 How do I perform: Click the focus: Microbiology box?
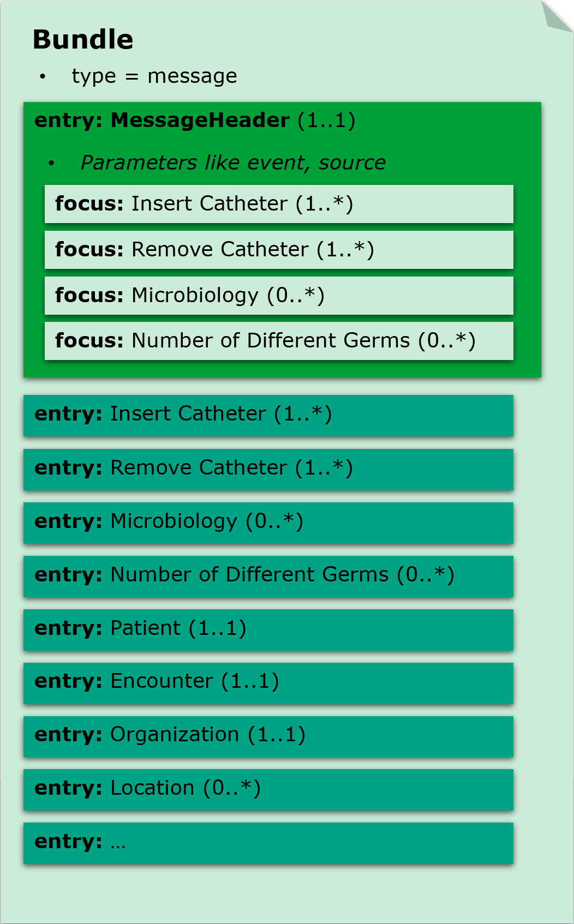279,296
